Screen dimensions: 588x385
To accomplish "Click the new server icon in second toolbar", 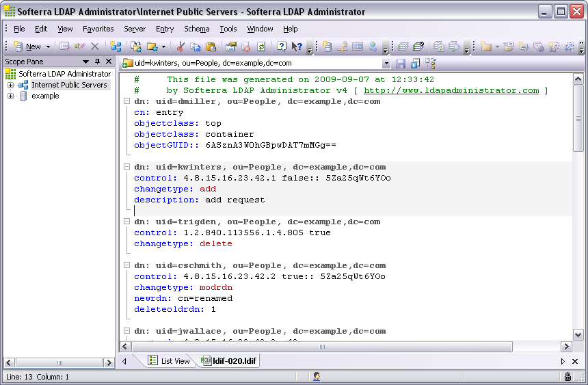I will tap(327, 47).
